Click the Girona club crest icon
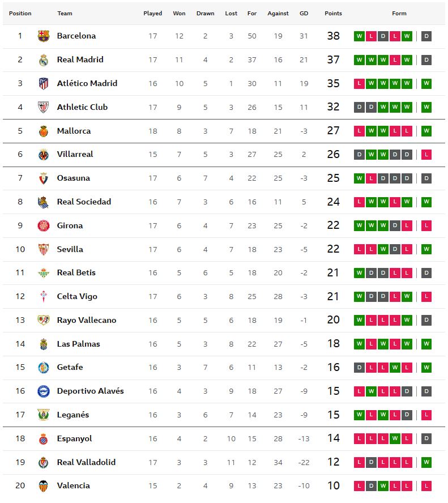The image size is (448, 503). coord(44,225)
